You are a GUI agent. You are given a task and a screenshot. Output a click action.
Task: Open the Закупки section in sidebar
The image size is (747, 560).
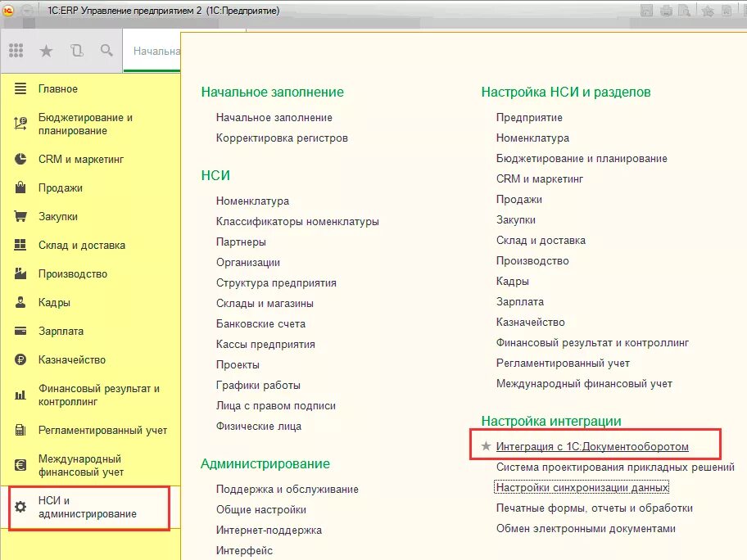[x=58, y=216]
